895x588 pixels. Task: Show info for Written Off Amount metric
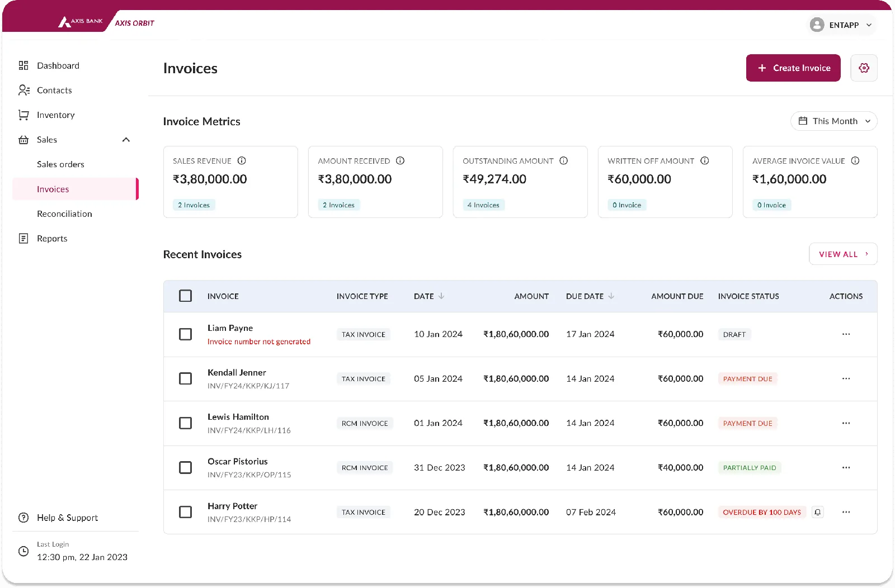point(705,160)
